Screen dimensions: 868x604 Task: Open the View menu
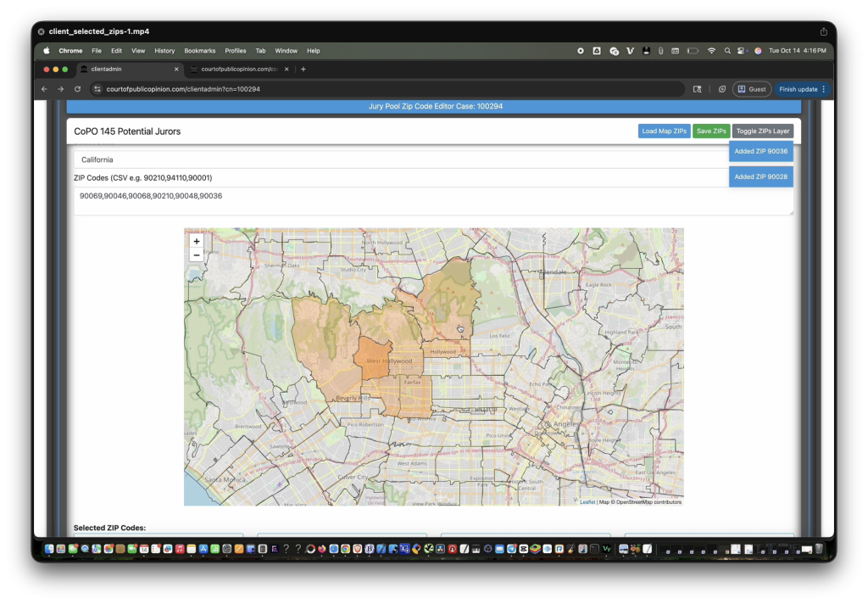138,50
